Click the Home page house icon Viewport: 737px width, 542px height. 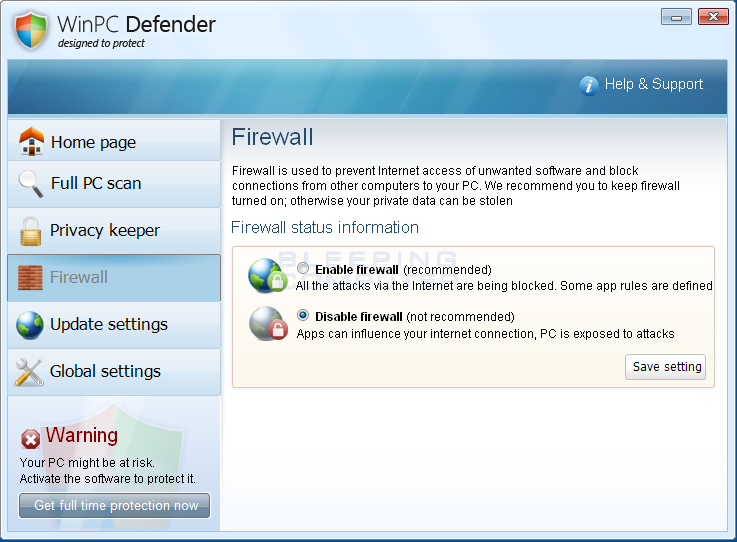(31, 141)
